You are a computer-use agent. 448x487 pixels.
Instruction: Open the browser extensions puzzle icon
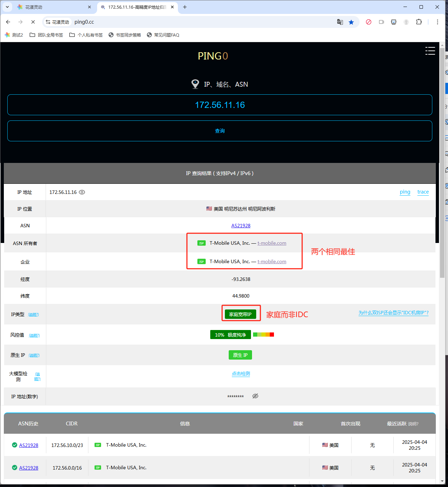(419, 22)
